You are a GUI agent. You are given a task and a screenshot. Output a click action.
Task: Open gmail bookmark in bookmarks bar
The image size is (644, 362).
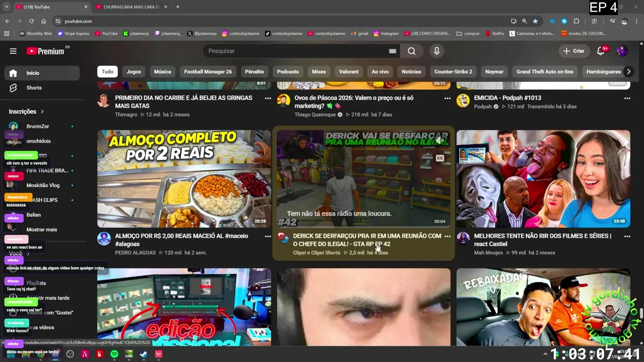[x=359, y=34]
